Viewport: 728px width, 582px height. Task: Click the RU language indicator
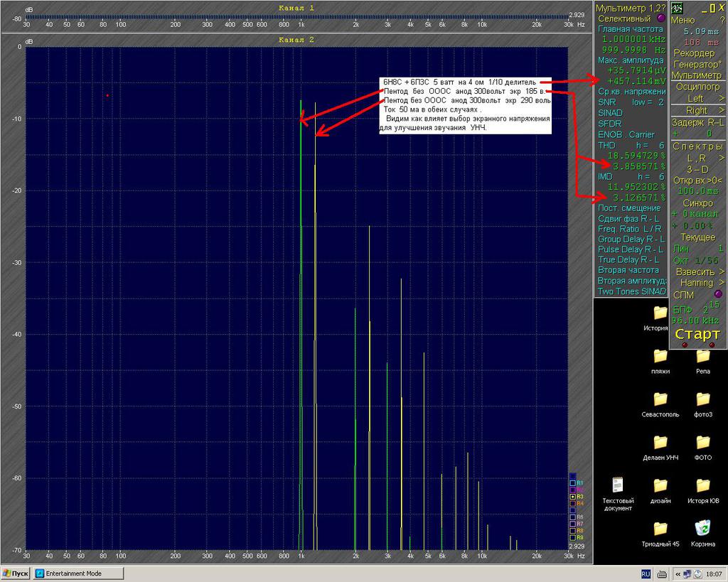tap(646, 574)
